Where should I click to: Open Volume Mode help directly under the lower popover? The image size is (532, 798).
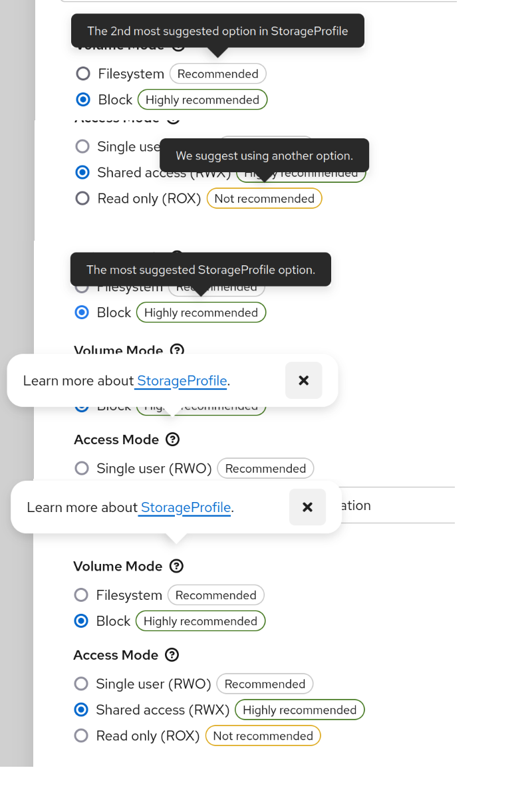tap(176, 566)
